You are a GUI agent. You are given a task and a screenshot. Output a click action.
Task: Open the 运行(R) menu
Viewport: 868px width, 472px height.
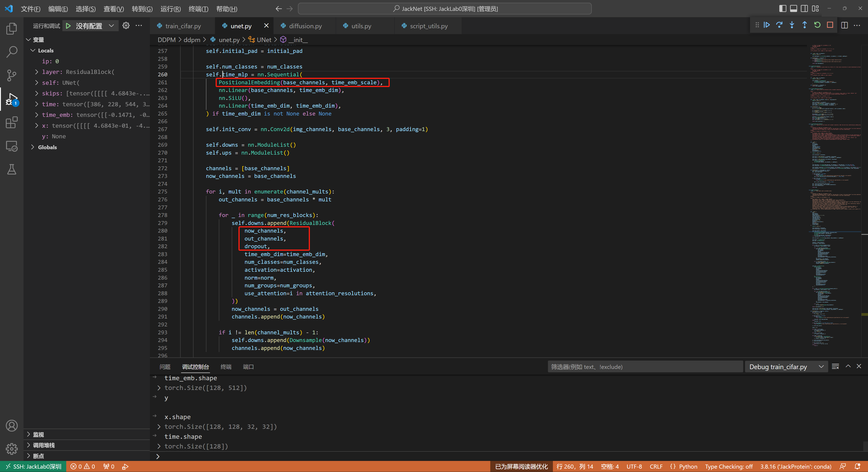click(170, 9)
